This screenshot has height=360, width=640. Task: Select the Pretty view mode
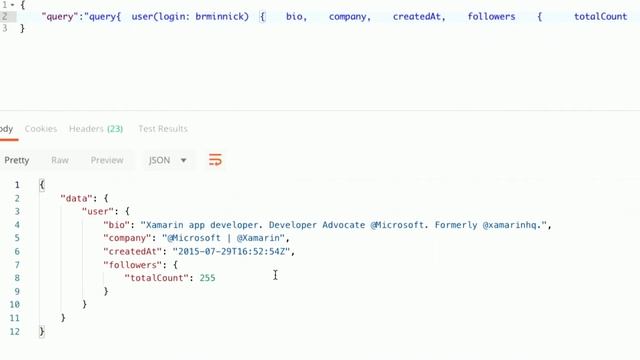pyautogui.click(x=17, y=160)
